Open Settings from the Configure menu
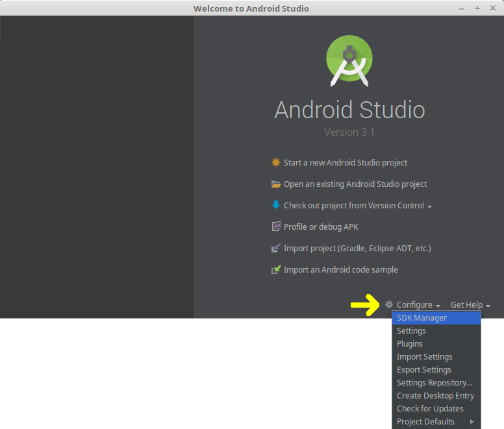 pos(436,331)
